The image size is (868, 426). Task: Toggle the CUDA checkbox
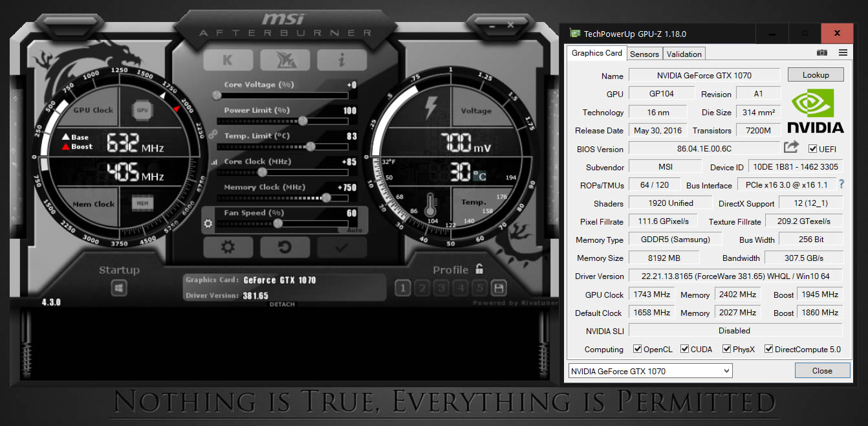tap(684, 349)
